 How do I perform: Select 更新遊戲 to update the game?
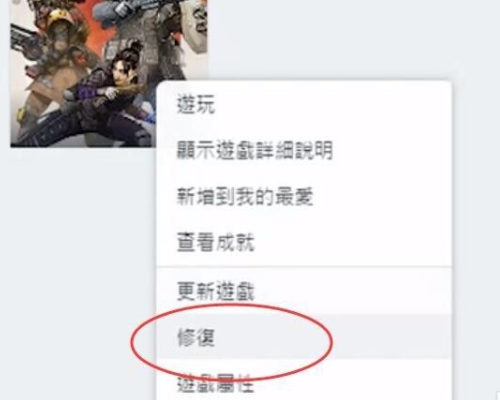tap(304, 291)
